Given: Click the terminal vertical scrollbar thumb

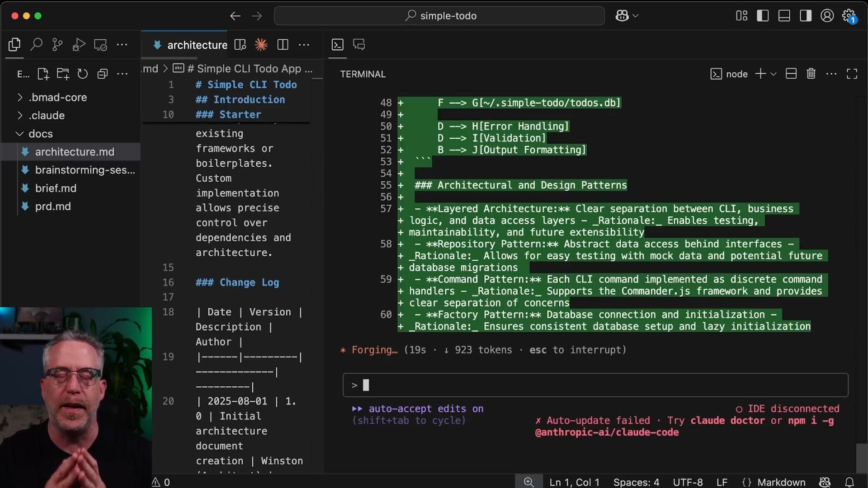Looking at the screenshot, I should (x=862, y=457).
